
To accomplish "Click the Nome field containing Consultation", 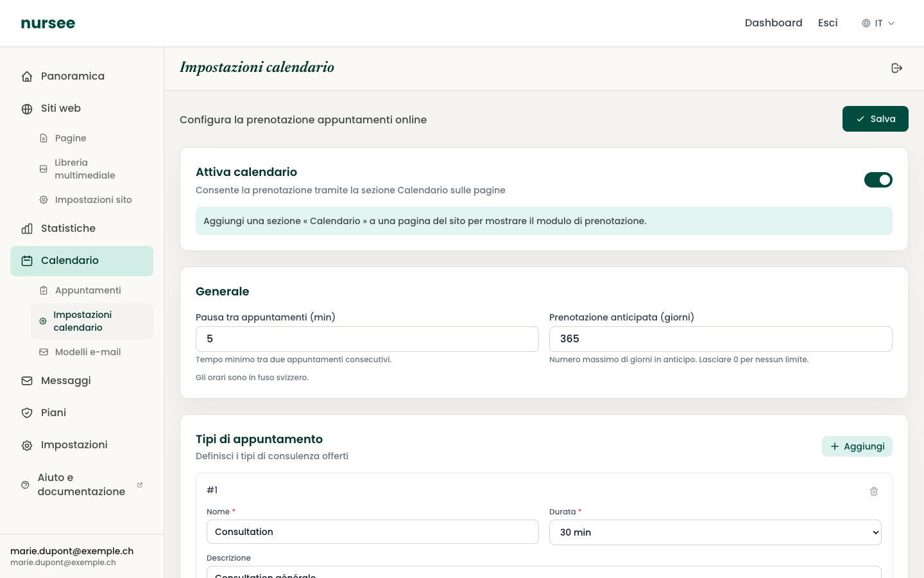I will 373,532.
